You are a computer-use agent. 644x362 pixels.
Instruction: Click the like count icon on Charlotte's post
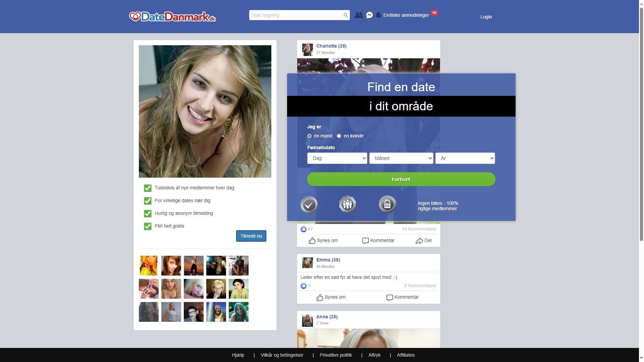304,229
